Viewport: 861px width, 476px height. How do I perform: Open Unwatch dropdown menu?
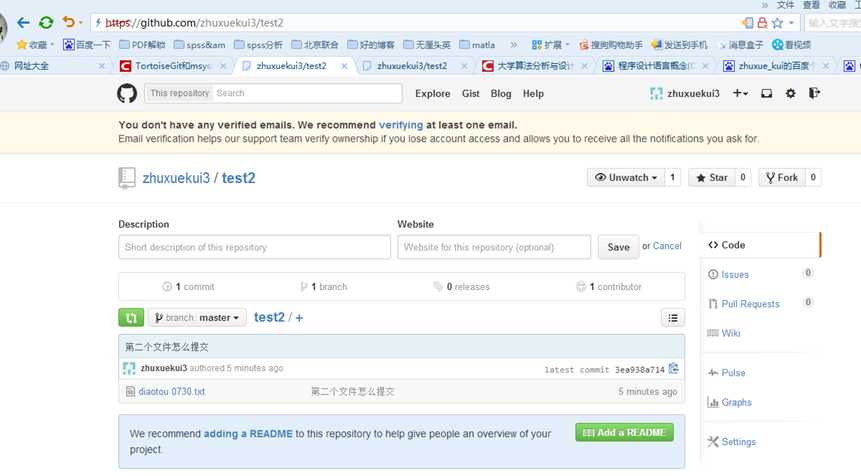point(626,177)
